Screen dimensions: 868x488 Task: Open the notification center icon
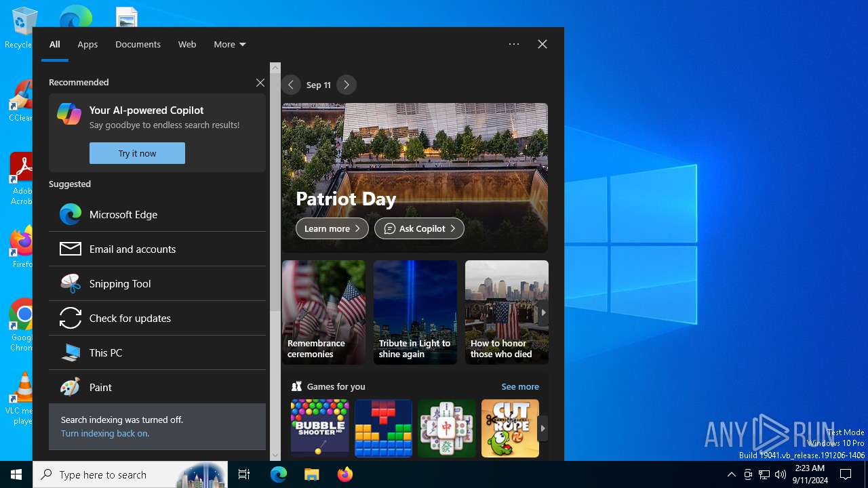coord(846,474)
